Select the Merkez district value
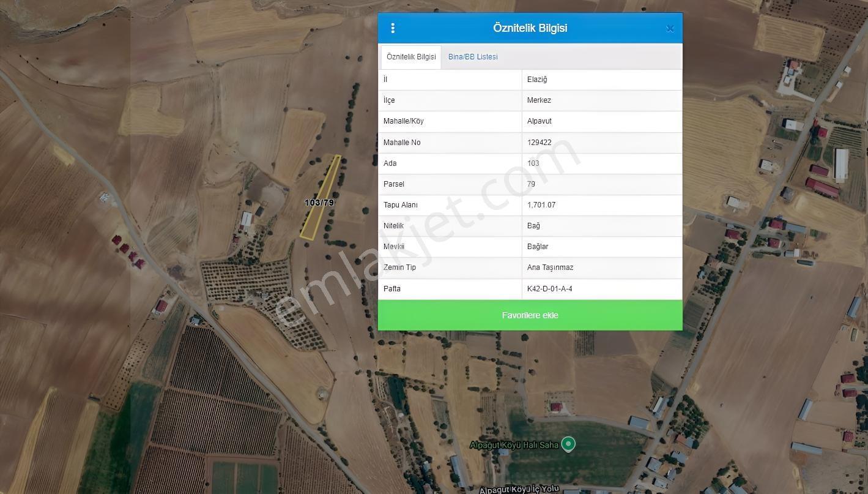Image resolution: width=868 pixels, height=494 pixels. coord(539,100)
